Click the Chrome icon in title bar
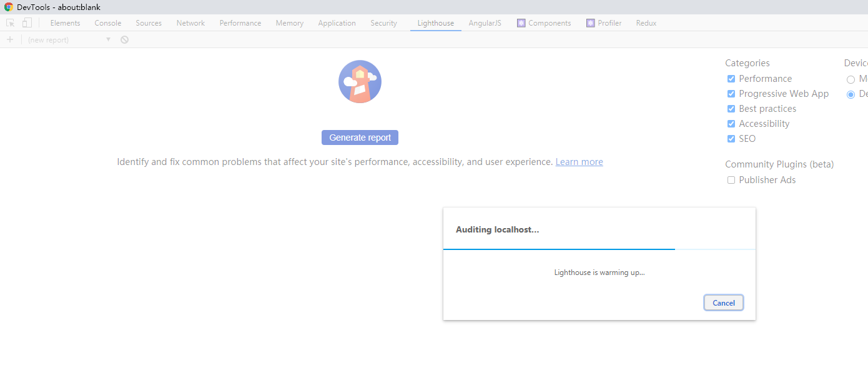 9,7
